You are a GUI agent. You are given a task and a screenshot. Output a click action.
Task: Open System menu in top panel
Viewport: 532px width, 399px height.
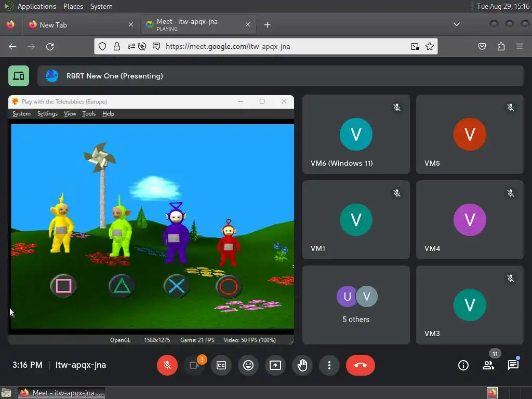pos(101,6)
